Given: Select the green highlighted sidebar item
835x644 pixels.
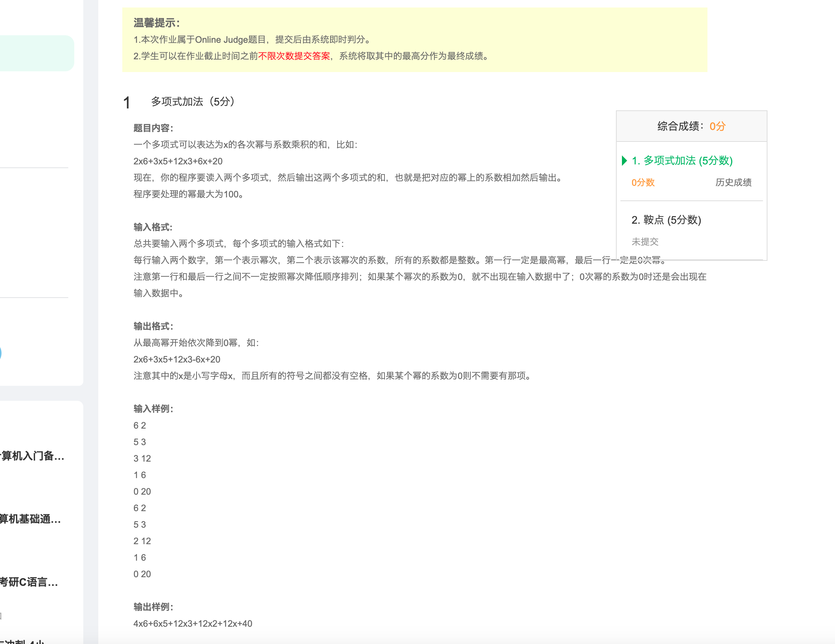Looking at the screenshot, I should 36,53.
